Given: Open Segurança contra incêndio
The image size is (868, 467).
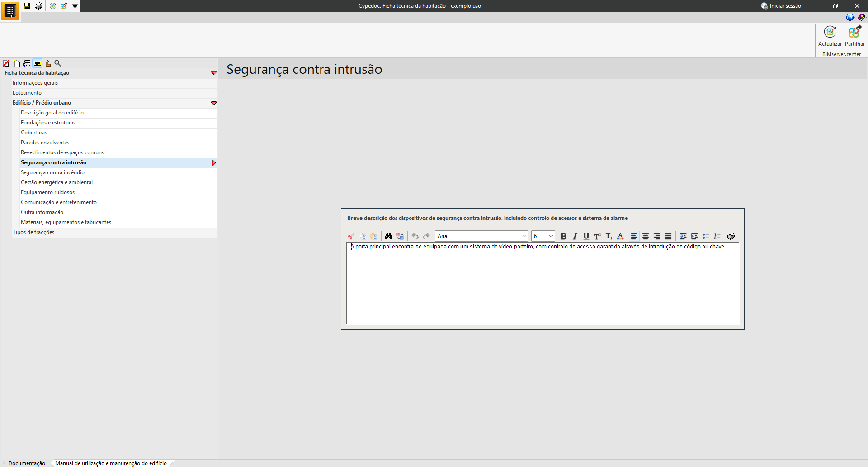Looking at the screenshot, I should pos(118,172).
